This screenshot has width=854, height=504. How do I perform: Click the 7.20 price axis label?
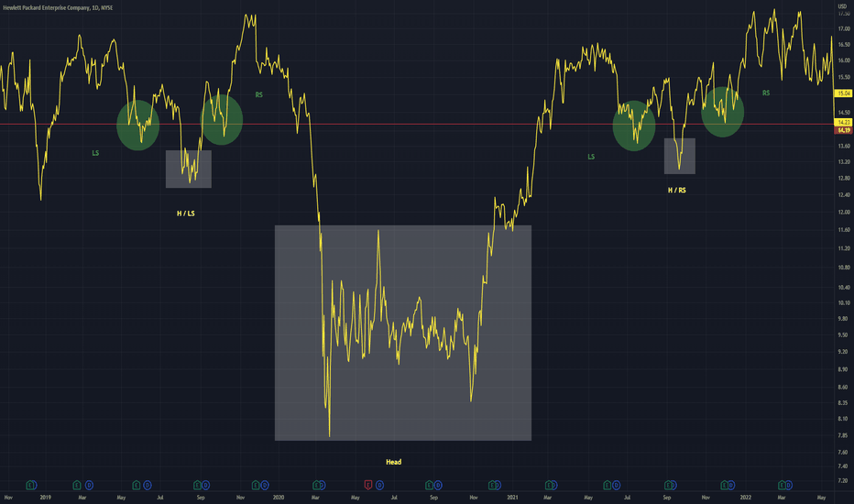tap(843, 480)
